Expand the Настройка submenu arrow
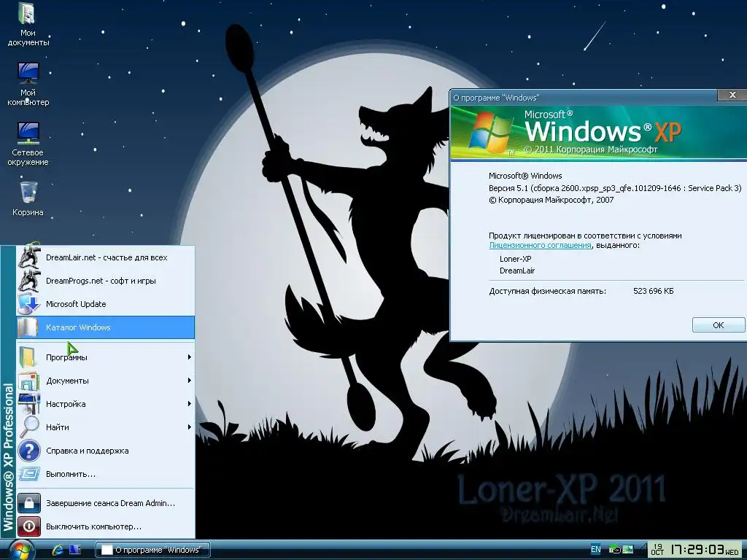 (189, 404)
